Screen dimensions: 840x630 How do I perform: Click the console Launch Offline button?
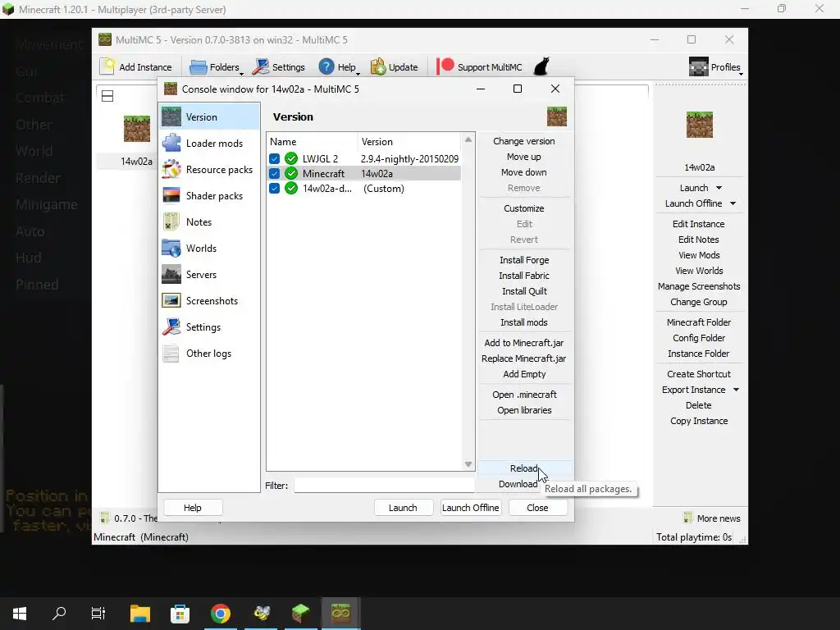(470, 507)
